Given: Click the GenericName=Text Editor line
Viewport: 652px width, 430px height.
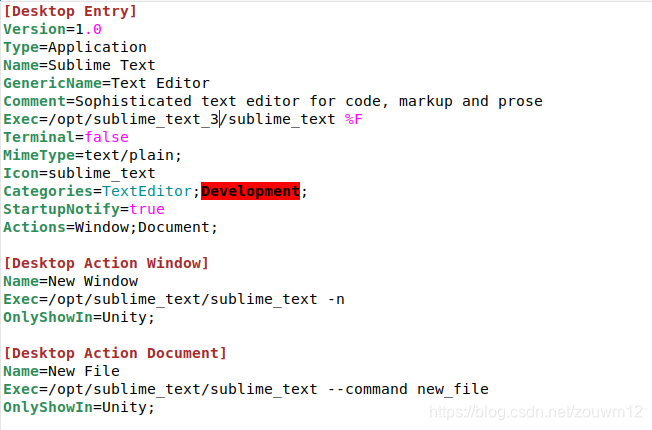Looking at the screenshot, I should [106, 83].
